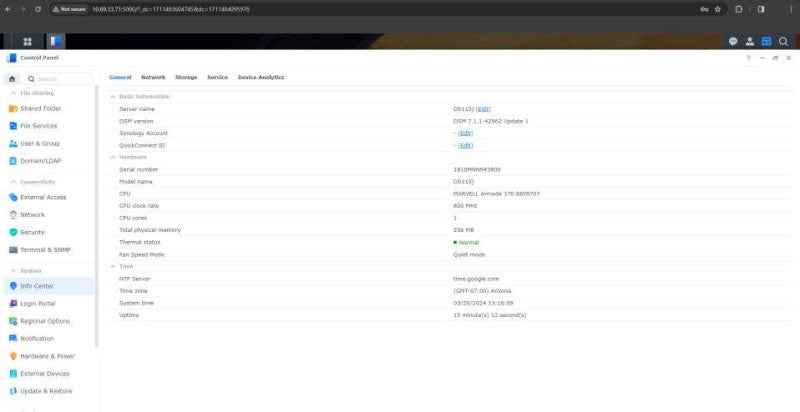Collapse the Hardware section
Screen dimensions: 800x412
coord(112,157)
